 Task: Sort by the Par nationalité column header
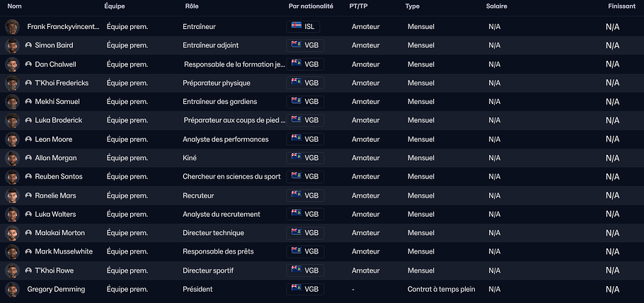pyautogui.click(x=311, y=6)
